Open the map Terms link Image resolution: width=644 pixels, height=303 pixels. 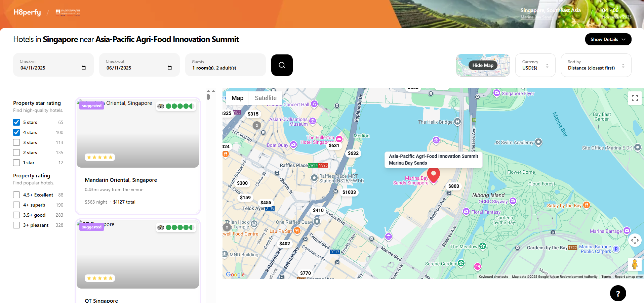[606, 277]
